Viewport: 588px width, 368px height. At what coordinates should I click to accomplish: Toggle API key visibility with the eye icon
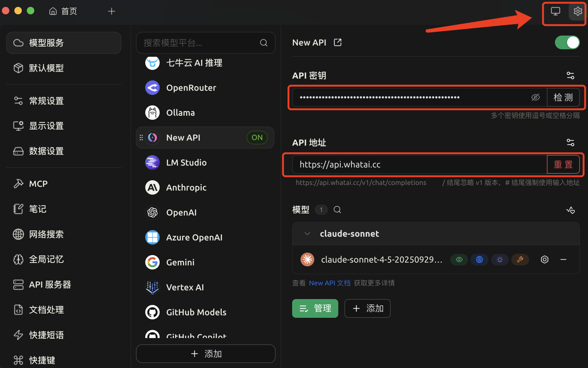[535, 97]
